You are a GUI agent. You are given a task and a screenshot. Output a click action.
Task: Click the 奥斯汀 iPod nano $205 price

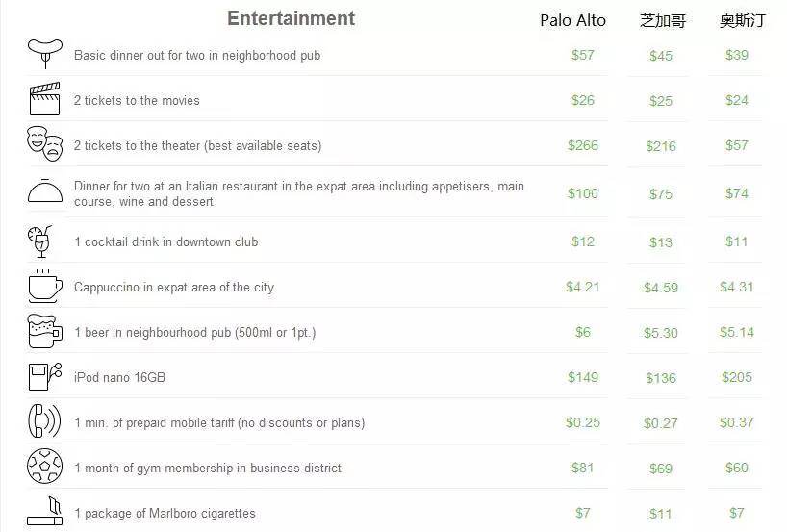(x=737, y=377)
